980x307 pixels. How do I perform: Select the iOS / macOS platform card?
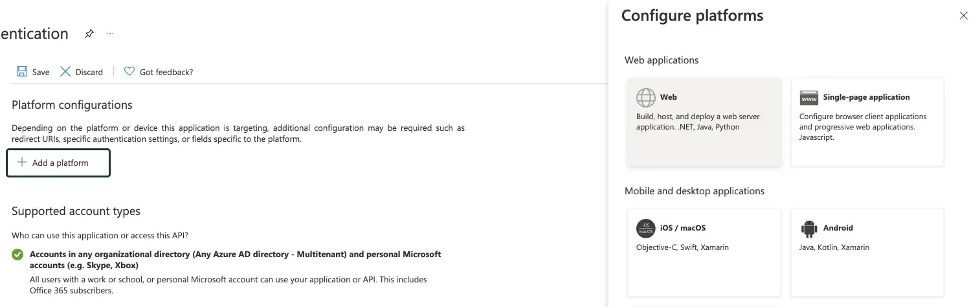pos(704,253)
